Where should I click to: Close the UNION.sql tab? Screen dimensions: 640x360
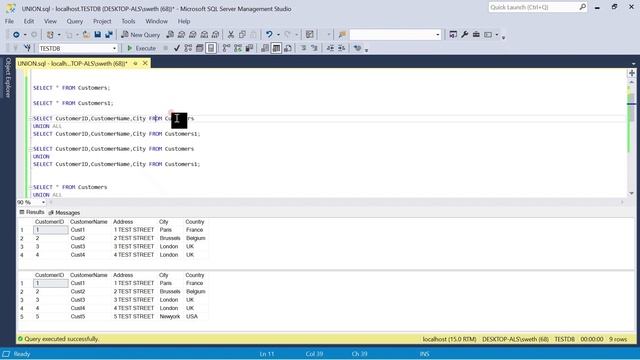click(145, 63)
